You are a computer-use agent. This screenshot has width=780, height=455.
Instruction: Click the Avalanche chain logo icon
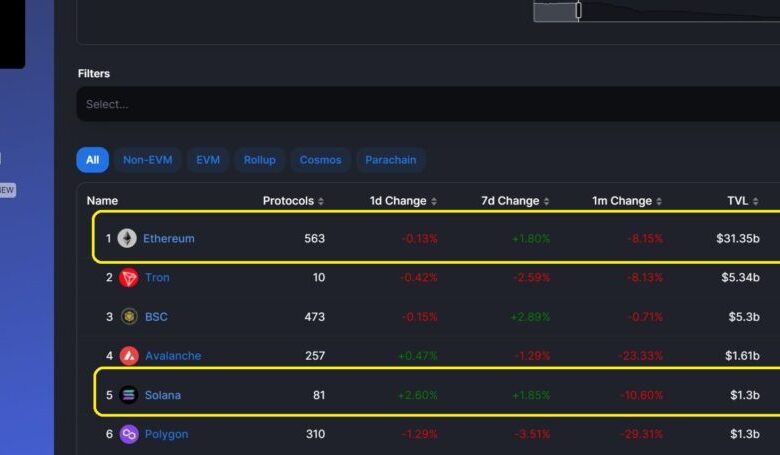pyautogui.click(x=128, y=355)
